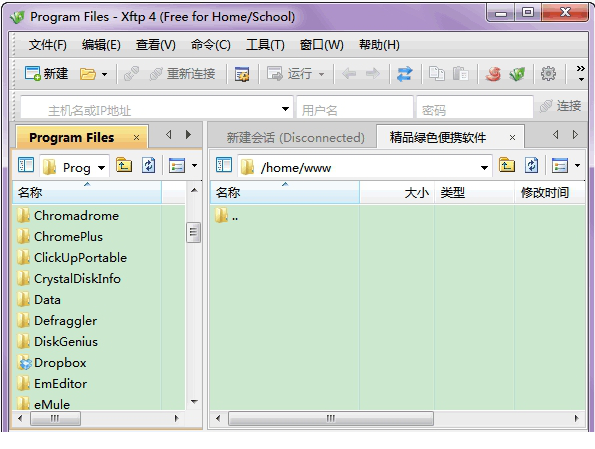Open the 帮助(H) menu
This screenshot has height=449, width=595.
(379, 45)
